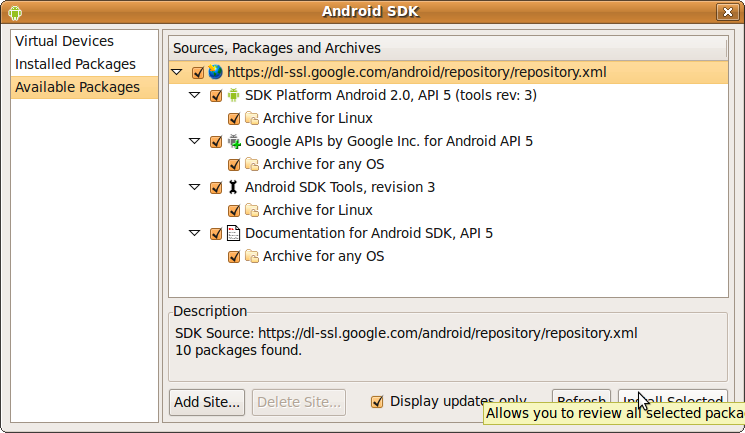The image size is (745, 433).
Task: Collapse the Documentation for Android SDK node
Action: click(195, 234)
